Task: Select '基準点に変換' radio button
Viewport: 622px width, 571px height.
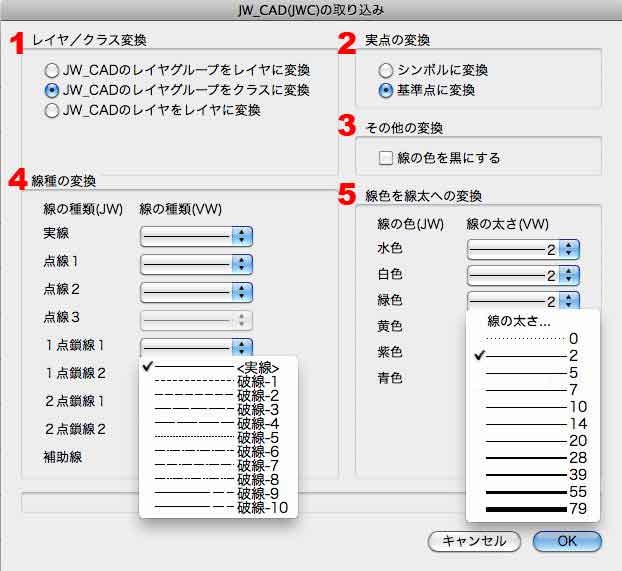Action: pos(386,91)
